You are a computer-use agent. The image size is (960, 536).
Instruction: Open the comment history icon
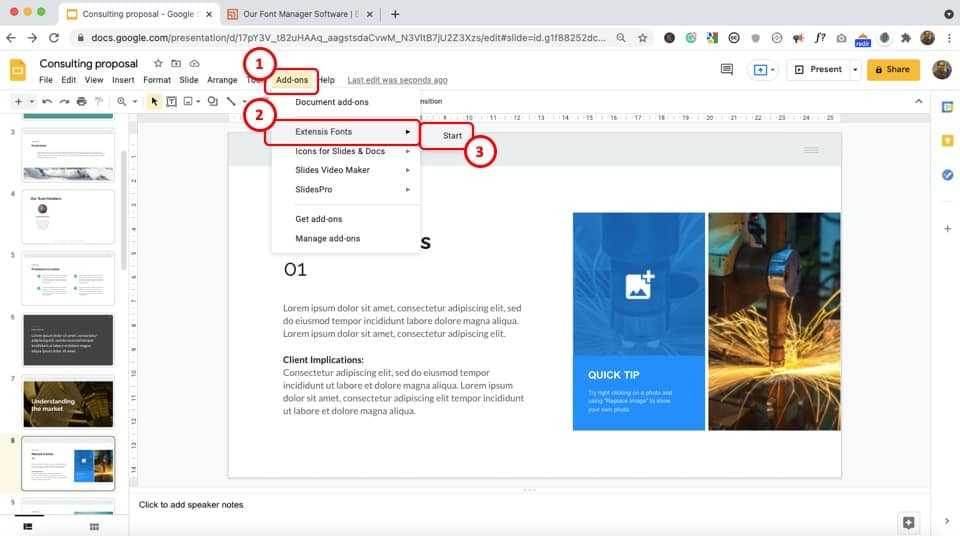point(727,69)
